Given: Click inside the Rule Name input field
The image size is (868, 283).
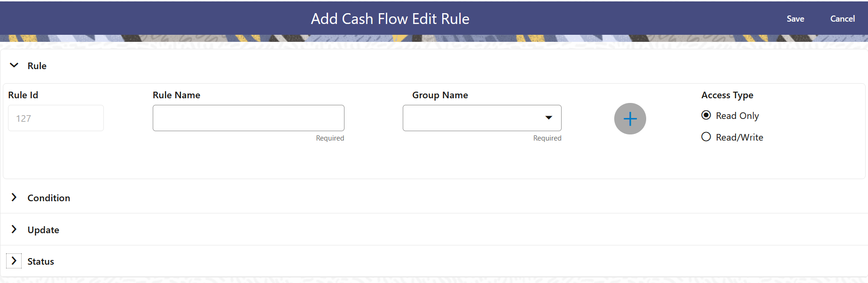Looking at the screenshot, I should click(x=248, y=118).
